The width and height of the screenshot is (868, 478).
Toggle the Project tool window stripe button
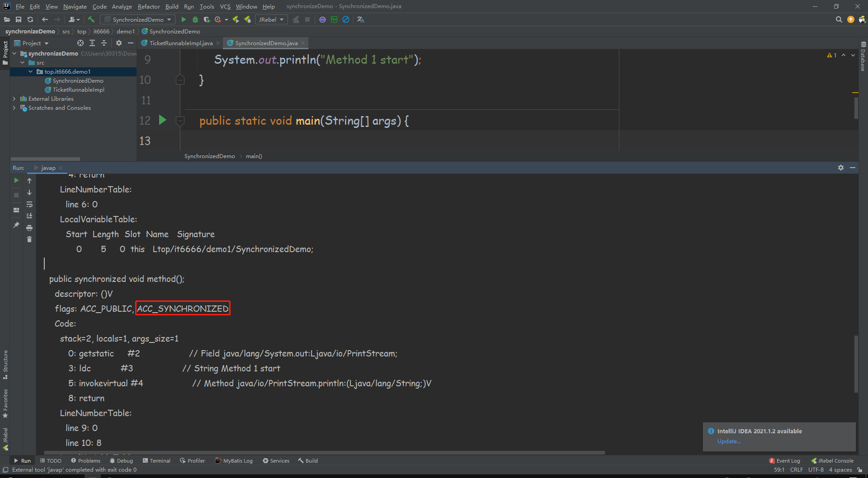tap(5, 52)
